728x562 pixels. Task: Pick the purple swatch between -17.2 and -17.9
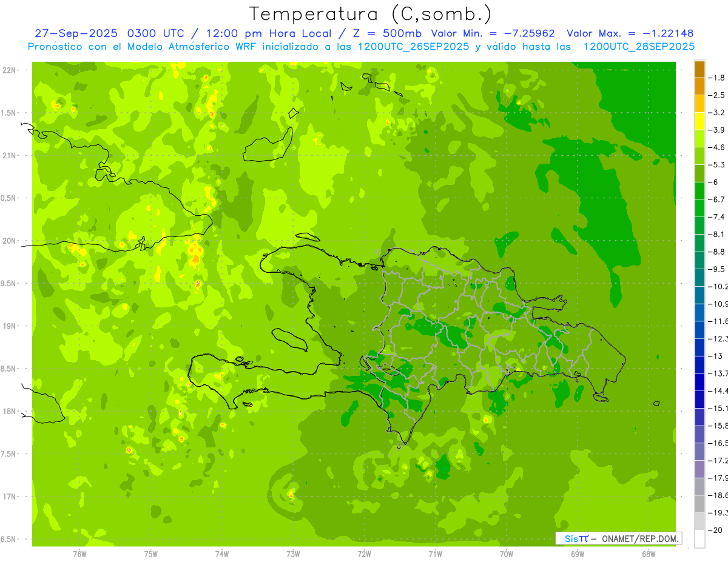pyautogui.click(x=699, y=469)
